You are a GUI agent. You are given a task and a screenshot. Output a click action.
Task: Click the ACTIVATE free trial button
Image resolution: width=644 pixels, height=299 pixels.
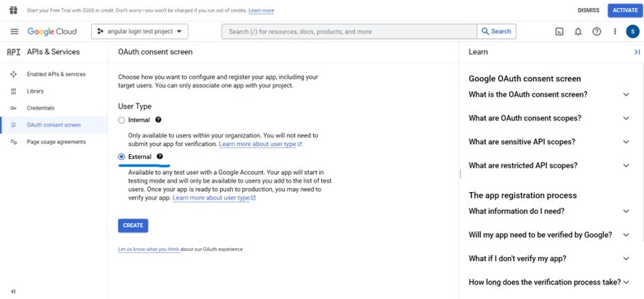point(625,10)
